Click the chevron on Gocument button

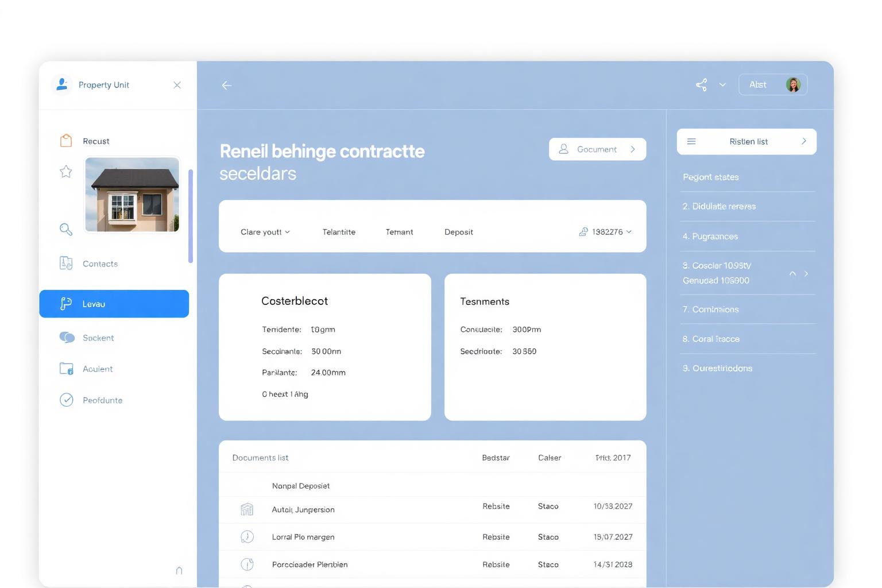(633, 149)
